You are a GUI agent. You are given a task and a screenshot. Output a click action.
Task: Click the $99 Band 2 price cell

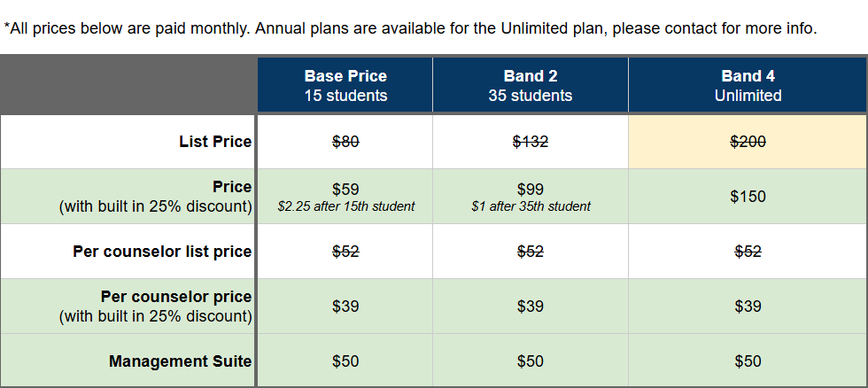pyautogui.click(x=530, y=189)
